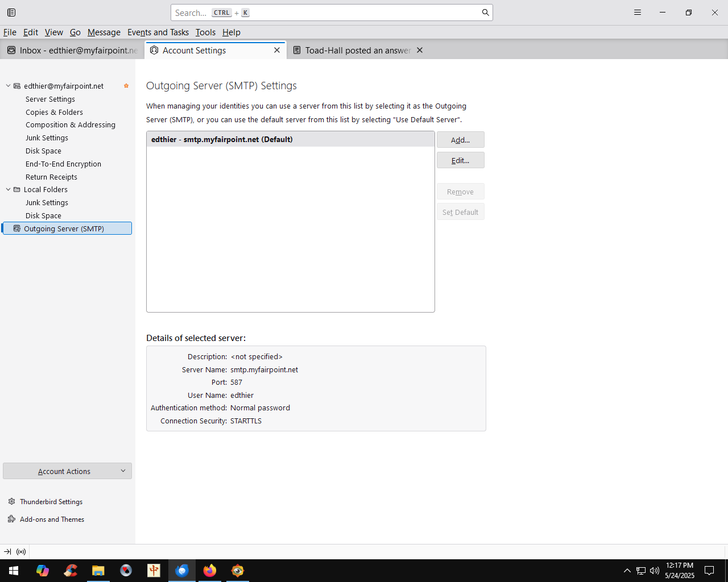This screenshot has height=582, width=728.
Task: Open Add-ons and Themes link
Action: pyautogui.click(x=52, y=519)
